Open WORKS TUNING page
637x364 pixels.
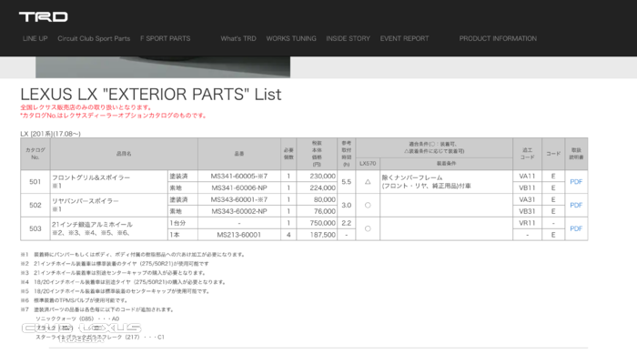point(291,39)
